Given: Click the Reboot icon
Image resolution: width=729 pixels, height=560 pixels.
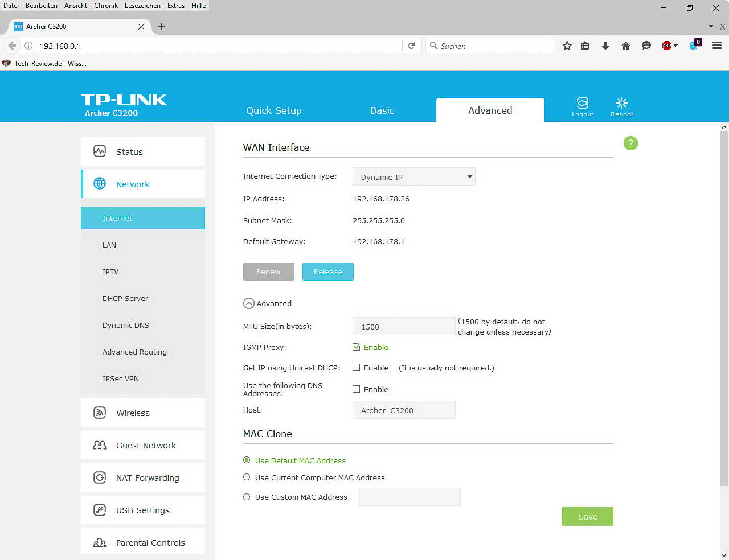Looking at the screenshot, I should tap(621, 103).
